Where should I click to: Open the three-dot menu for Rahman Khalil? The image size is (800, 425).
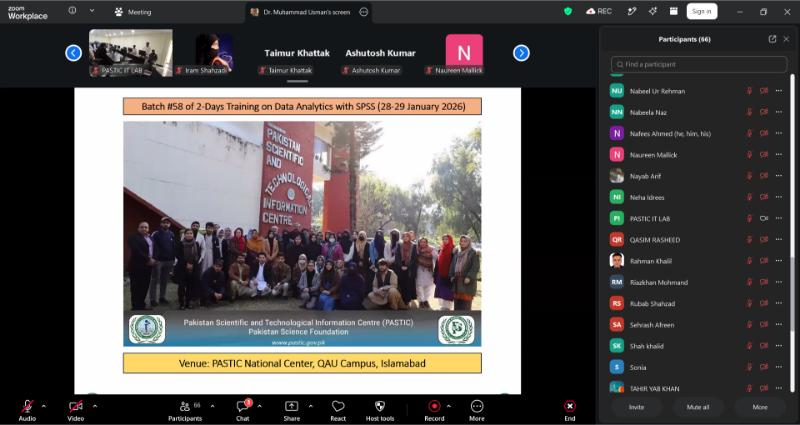(x=779, y=261)
